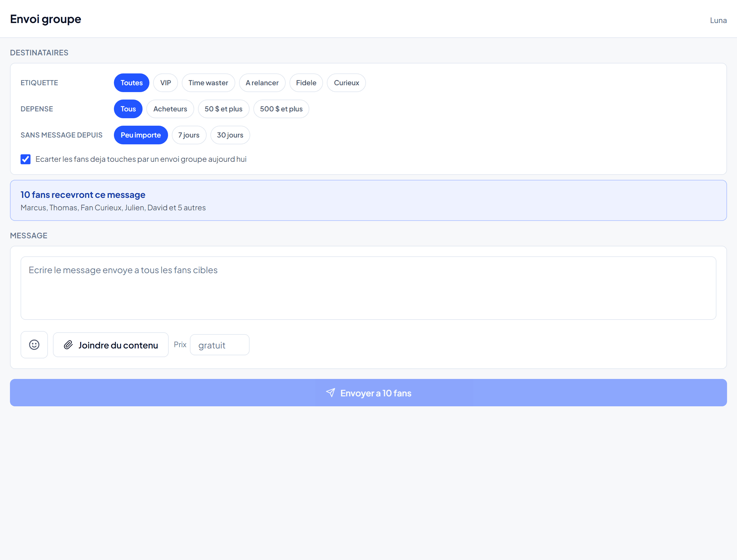Pick the Curieux tag chip
The image size is (737, 560).
pos(346,83)
